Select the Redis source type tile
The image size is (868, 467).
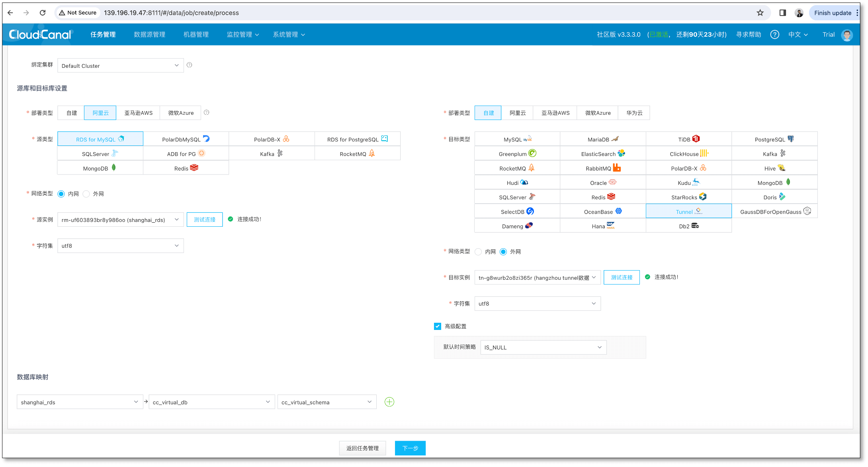tap(186, 168)
